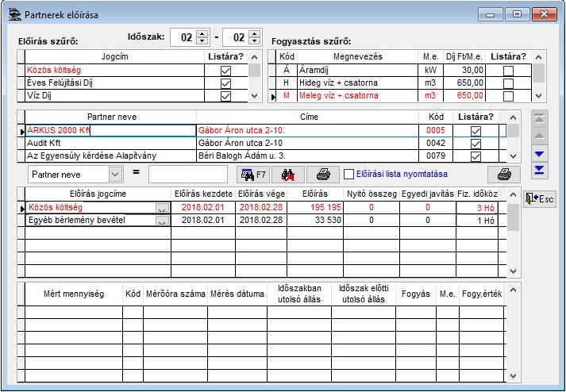Expand Közös költség jogcím dropdown

coord(162,208)
